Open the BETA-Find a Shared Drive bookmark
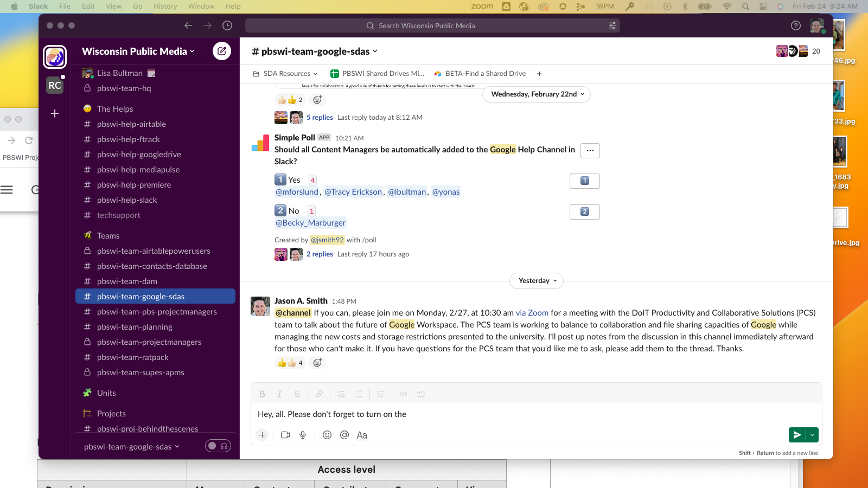 click(x=480, y=74)
